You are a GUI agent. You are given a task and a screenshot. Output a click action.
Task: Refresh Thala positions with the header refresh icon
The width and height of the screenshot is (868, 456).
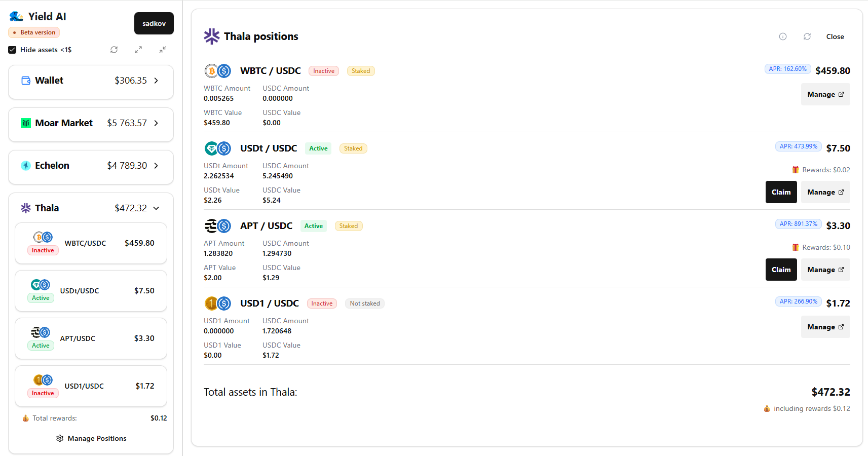[x=807, y=36]
